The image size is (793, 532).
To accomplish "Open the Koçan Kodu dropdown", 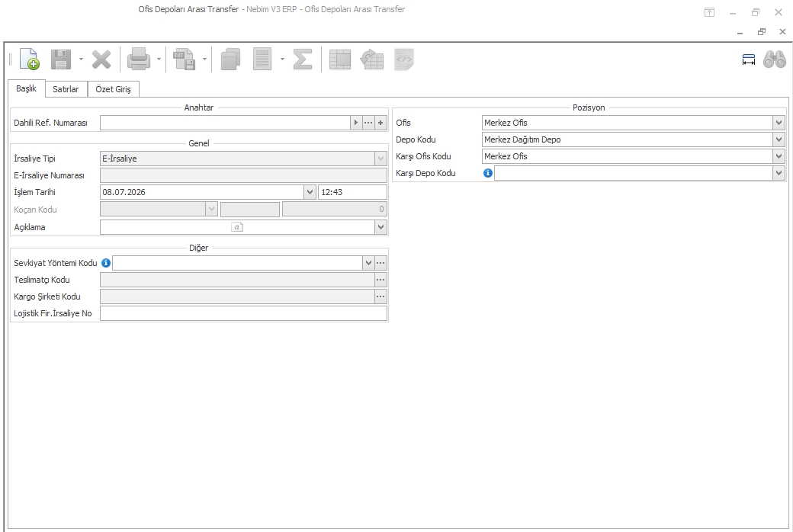I will (211, 209).
